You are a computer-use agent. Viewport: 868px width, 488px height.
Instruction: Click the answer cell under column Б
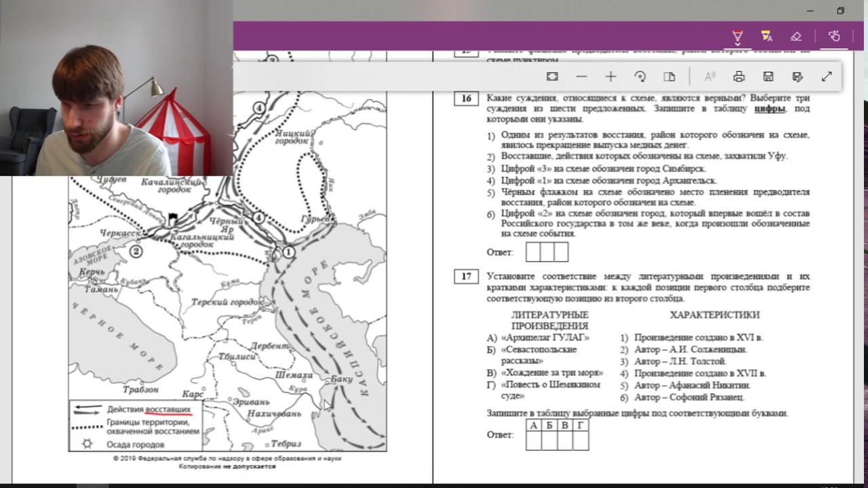point(549,441)
